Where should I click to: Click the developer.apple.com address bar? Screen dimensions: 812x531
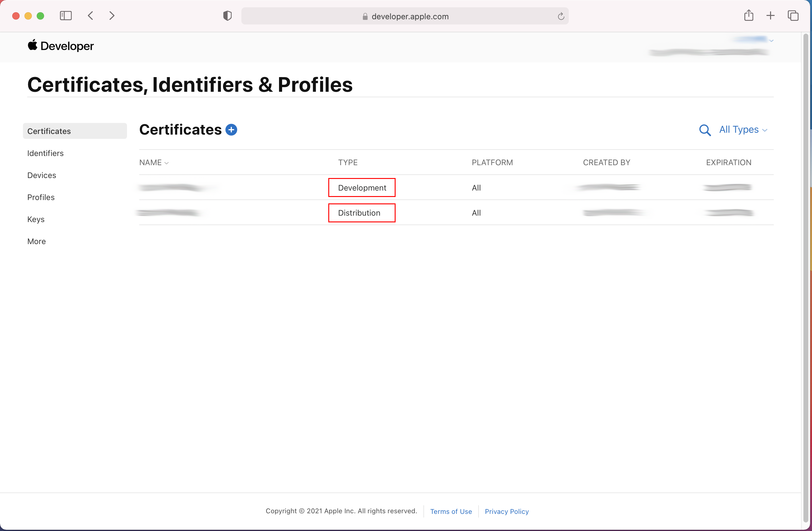409,17
